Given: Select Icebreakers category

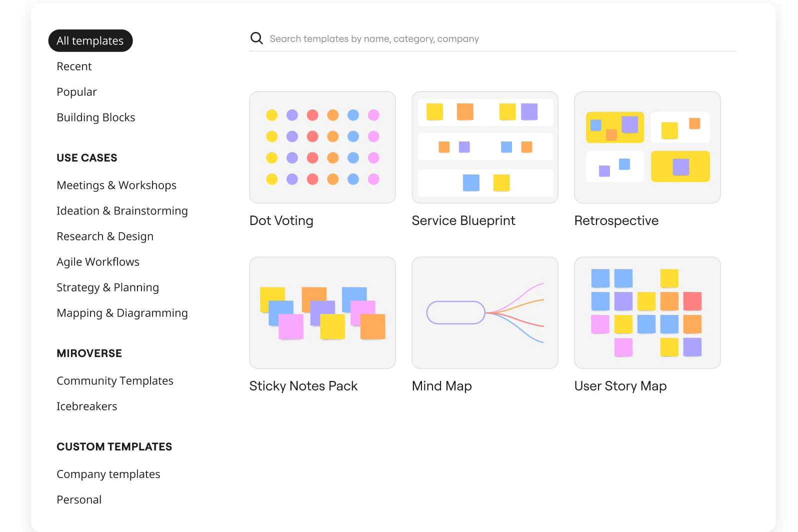Looking at the screenshot, I should (x=87, y=406).
